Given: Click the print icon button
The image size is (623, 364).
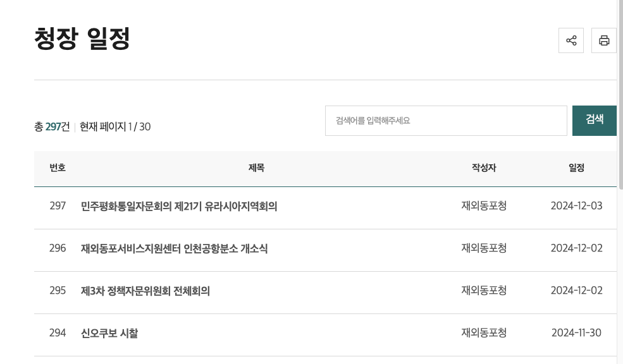Looking at the screenshot, I should pos(604,40).
